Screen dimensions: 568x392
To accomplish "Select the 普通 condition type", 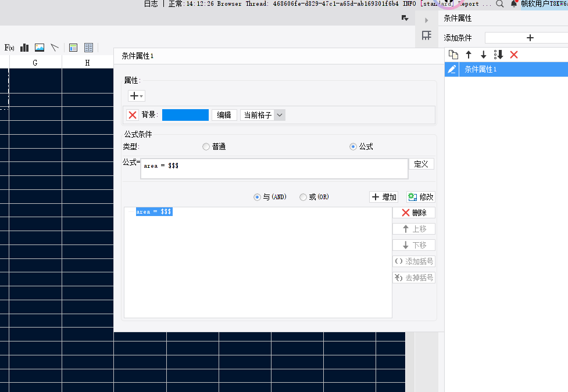I will coord(206,147).
